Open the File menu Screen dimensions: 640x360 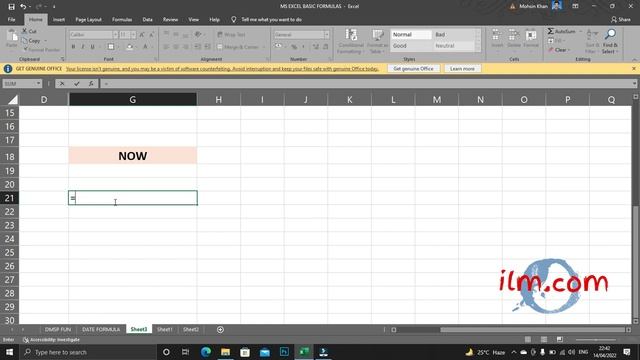[11, 20]
